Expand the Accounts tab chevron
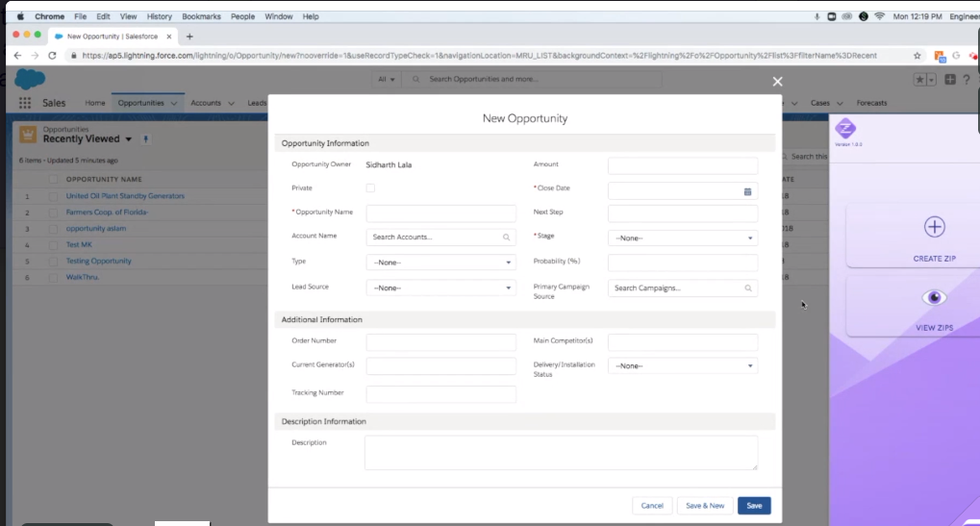980x526 pixels. 231,103
